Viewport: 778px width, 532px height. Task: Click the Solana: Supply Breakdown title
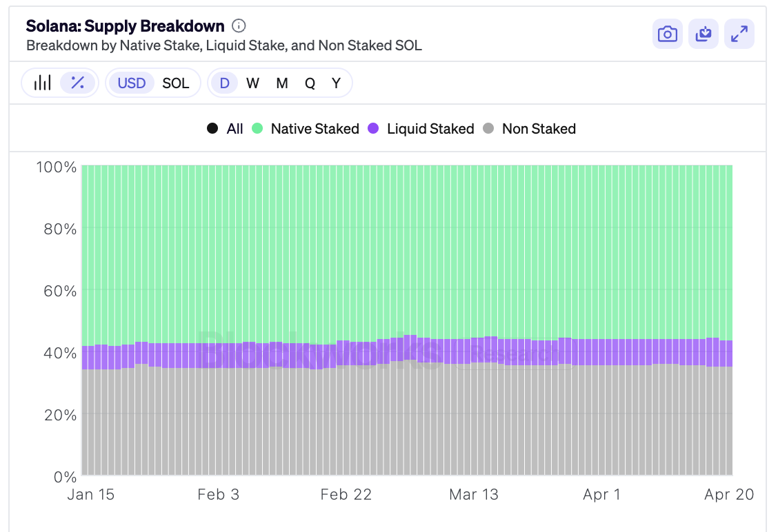pos(124,25)
